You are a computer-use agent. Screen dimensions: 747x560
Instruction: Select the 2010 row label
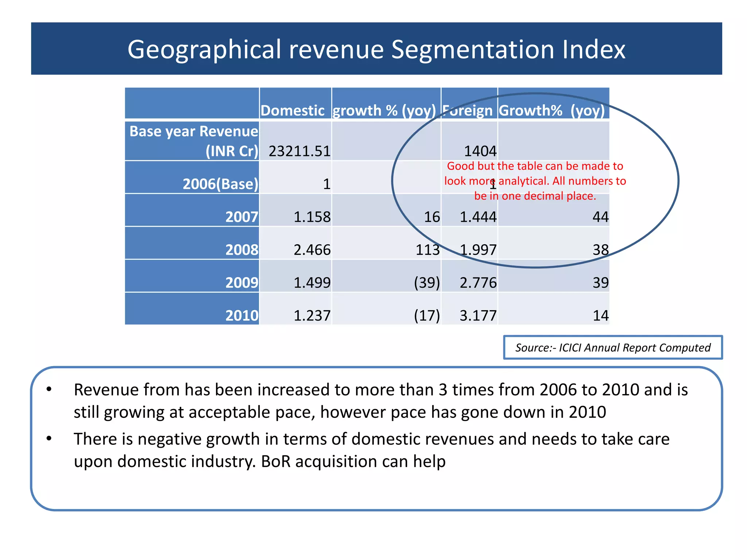click(x=241, y=315)
